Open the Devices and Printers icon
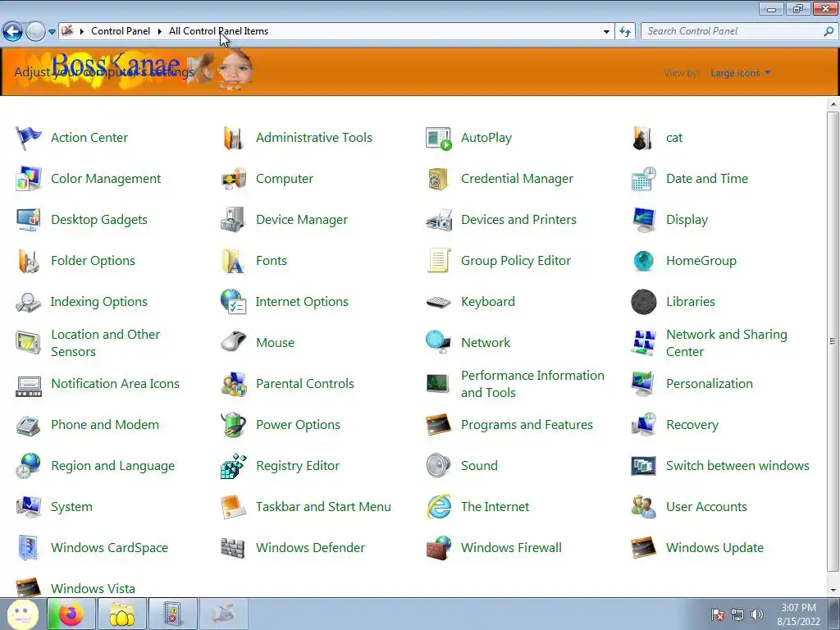 click(439, 220)
